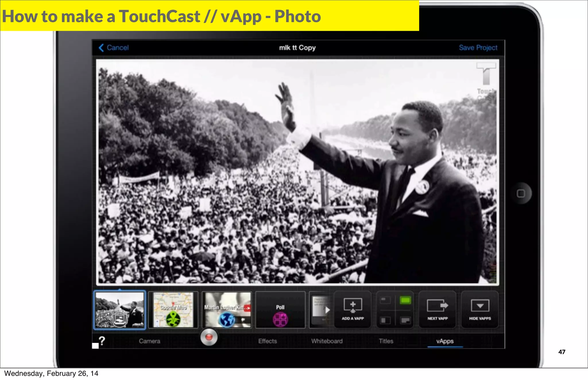
Task: Switch to the Titles tab
Action: pyautogui.click(x=386, y=341)
